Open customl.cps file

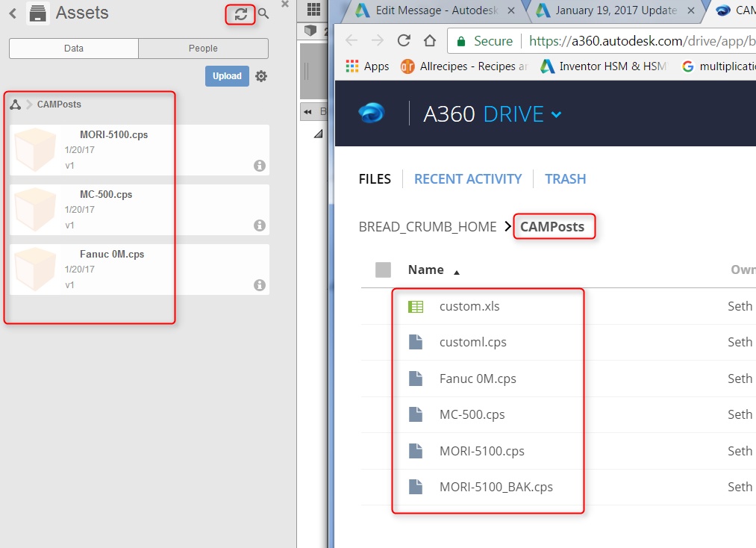[473, 342]
